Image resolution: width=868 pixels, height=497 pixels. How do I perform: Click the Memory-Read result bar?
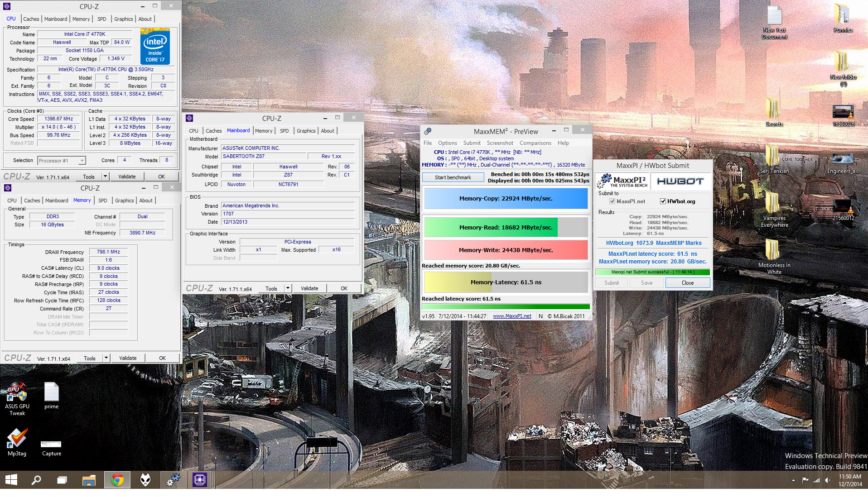506,227
